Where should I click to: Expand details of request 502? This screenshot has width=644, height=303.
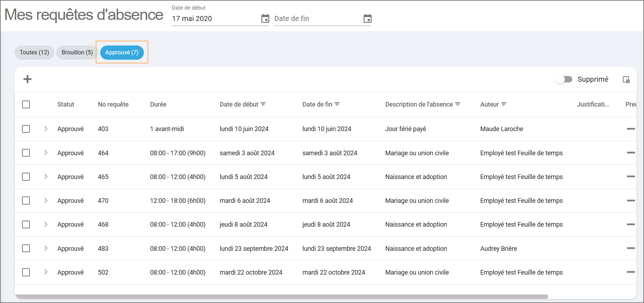tap(46, 272)
